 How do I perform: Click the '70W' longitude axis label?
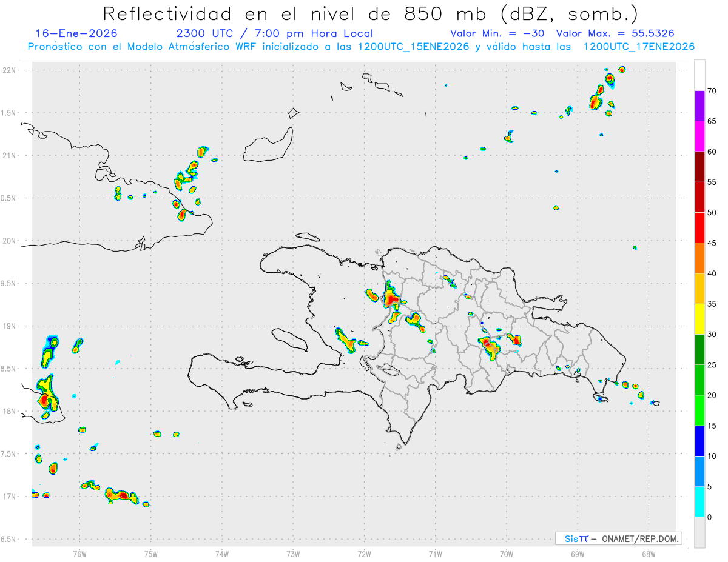click(x=507, y=553)
